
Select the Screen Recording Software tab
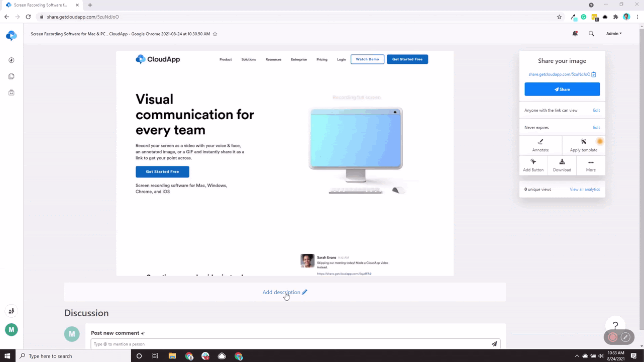coord(42,5)
